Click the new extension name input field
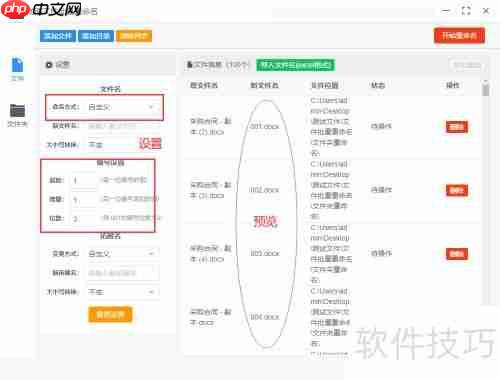 coord(122,273)
